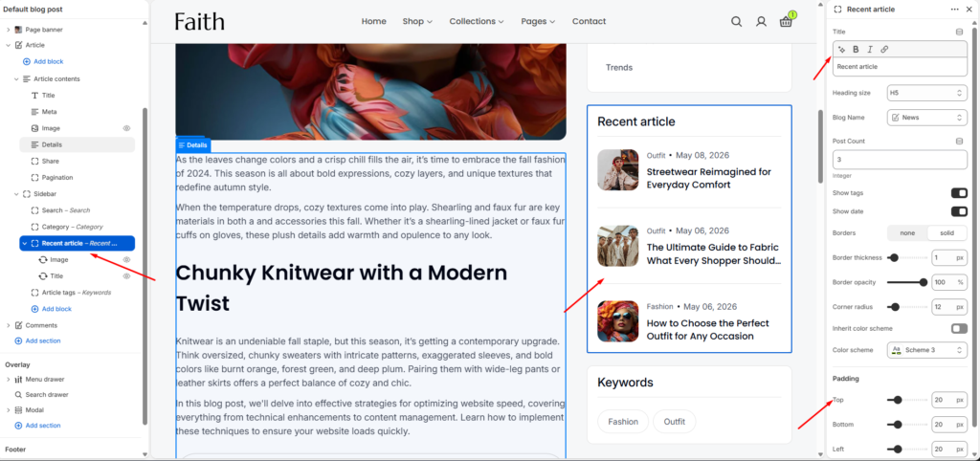Screen dimensions: 980x461
Task: Collapse the Sidebar group
Action: click(x=16, y=194)
